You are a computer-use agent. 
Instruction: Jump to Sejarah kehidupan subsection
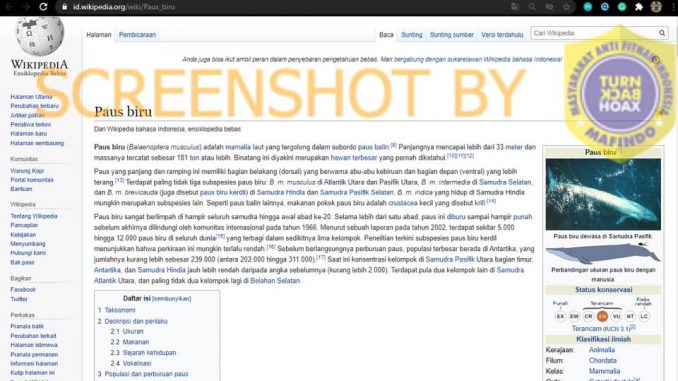coord(149,352)
